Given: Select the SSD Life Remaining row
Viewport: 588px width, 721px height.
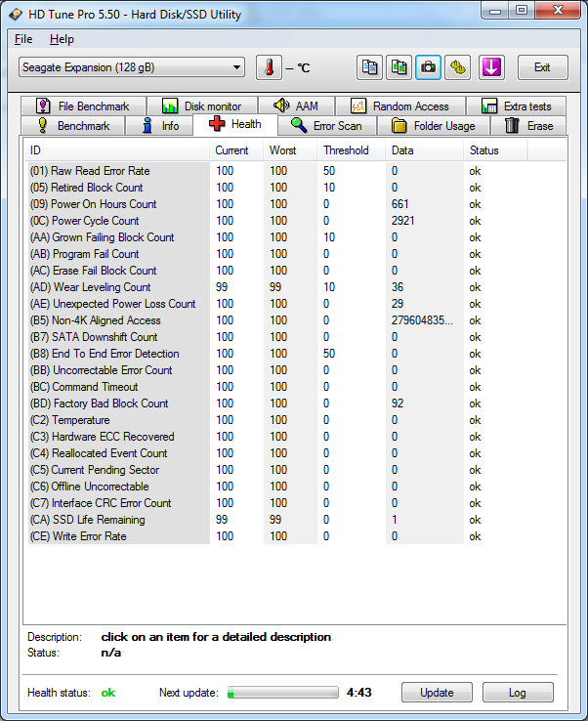Looking at the screenshot, I should pos(88,520).
